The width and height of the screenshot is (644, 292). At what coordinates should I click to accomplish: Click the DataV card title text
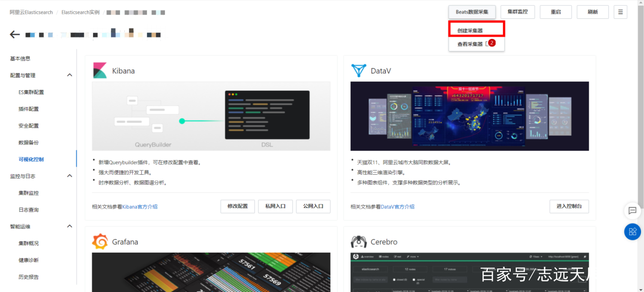click(x=381, y=71)
